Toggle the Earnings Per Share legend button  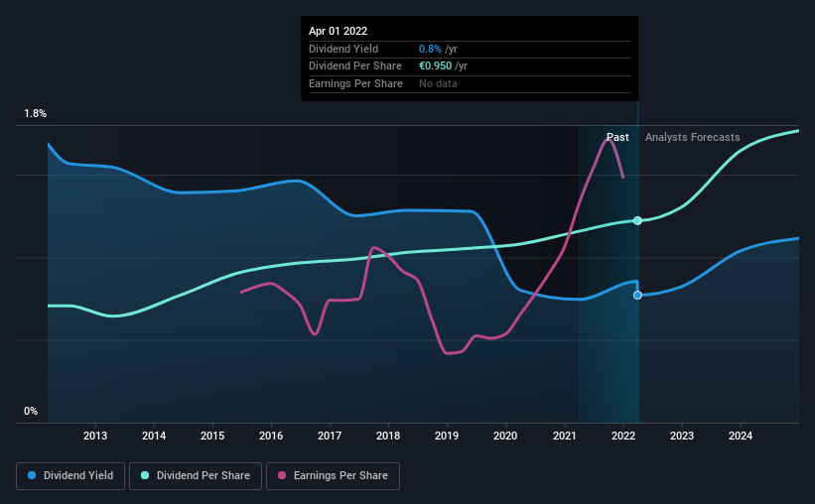pos(333,476)
